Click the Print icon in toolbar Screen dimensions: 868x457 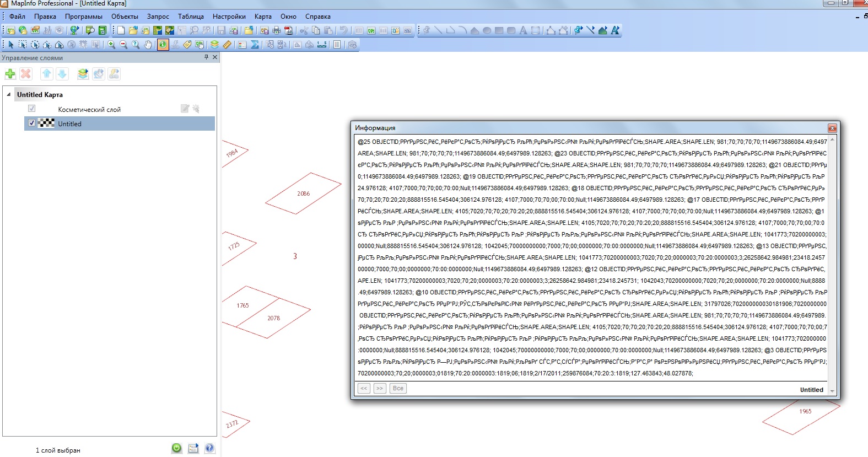(x=276, y=30)
